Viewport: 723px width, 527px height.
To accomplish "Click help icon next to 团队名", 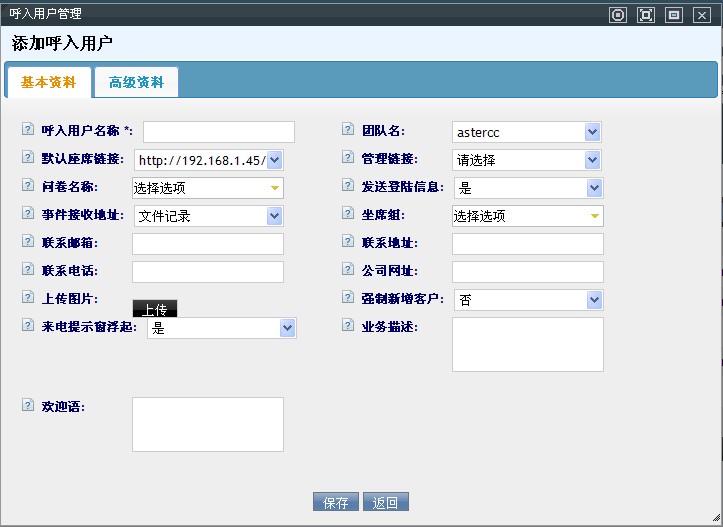I will click(348, 130).
